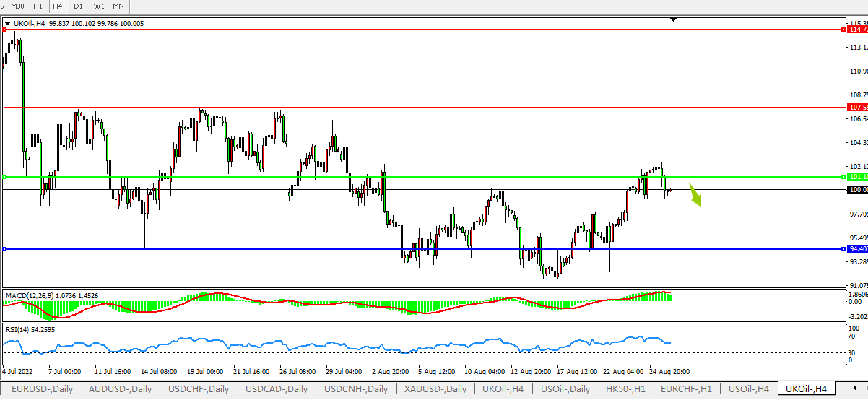The height and width of the screenshot is (400, 868).
Task: Toggle the D1 timeframe button
Action: coord(78,6)
